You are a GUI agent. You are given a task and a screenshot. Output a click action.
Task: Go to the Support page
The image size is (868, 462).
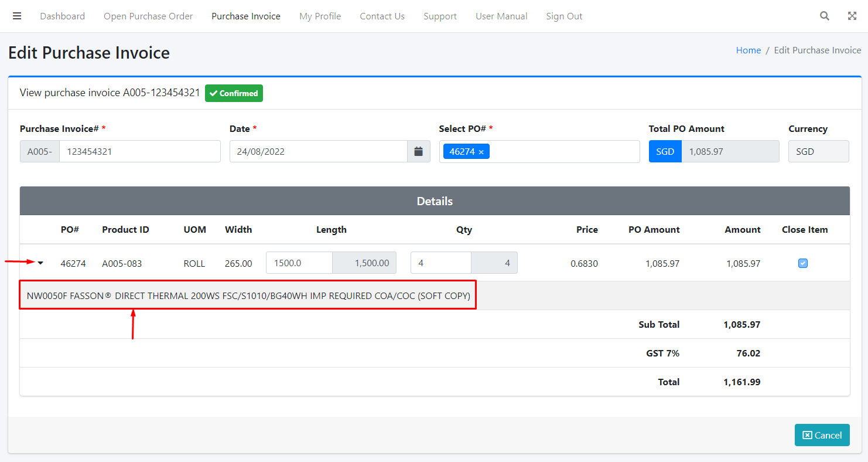point(440,16)
